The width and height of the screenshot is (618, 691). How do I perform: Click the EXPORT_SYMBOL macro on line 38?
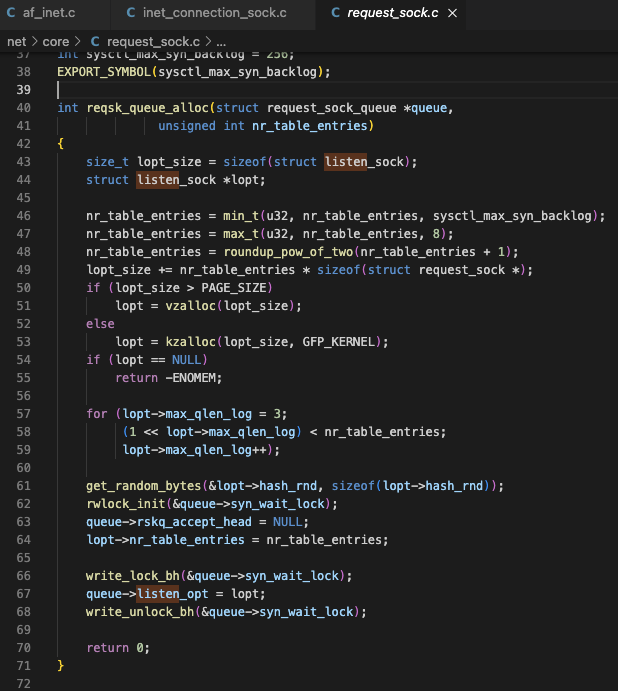click(x=104, y=72)
